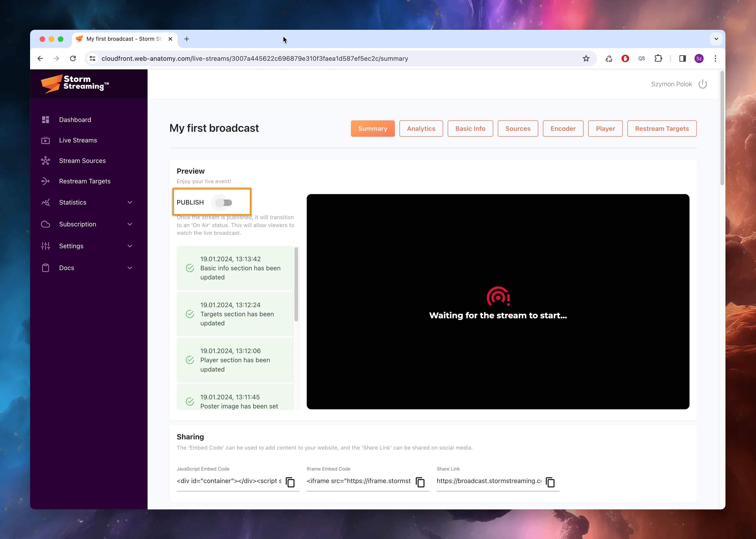Toggle the PUBLISH switch on
The width and height of the screenshot is (756, 539).
(x=224, y=202)
